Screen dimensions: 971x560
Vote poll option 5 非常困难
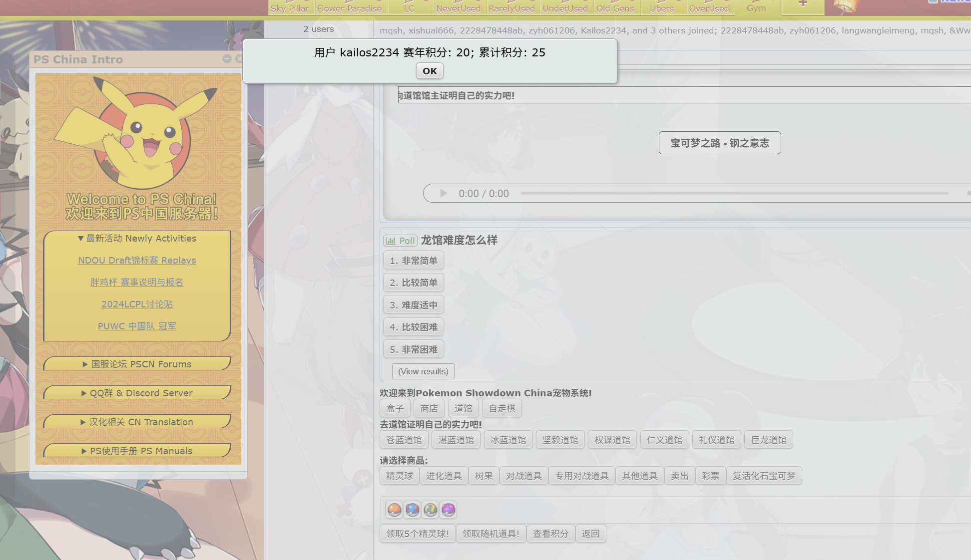(413, 349)
